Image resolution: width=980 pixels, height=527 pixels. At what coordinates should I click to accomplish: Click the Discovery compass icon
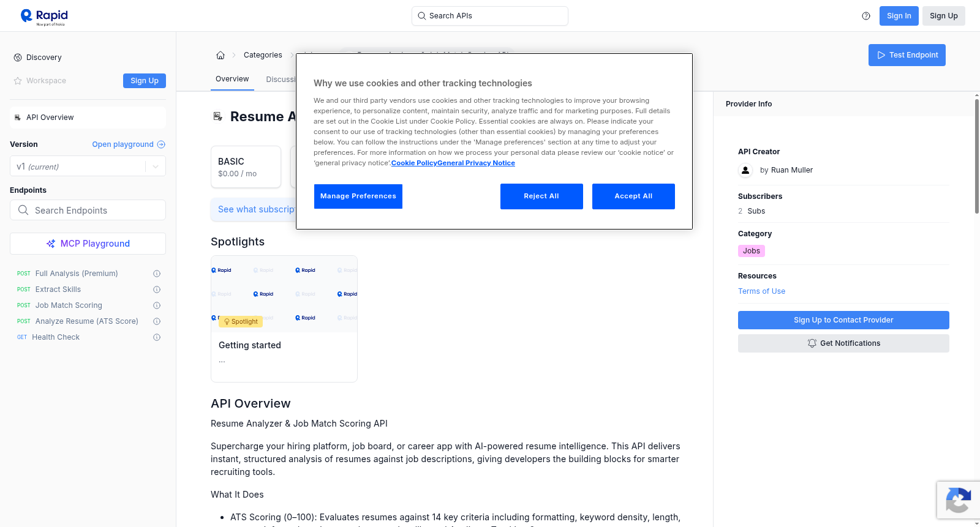(18, 58)
